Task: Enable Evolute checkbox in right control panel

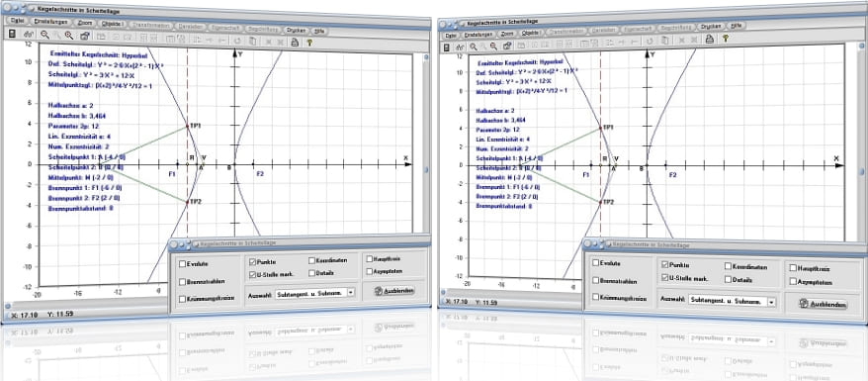Action: 596,262
